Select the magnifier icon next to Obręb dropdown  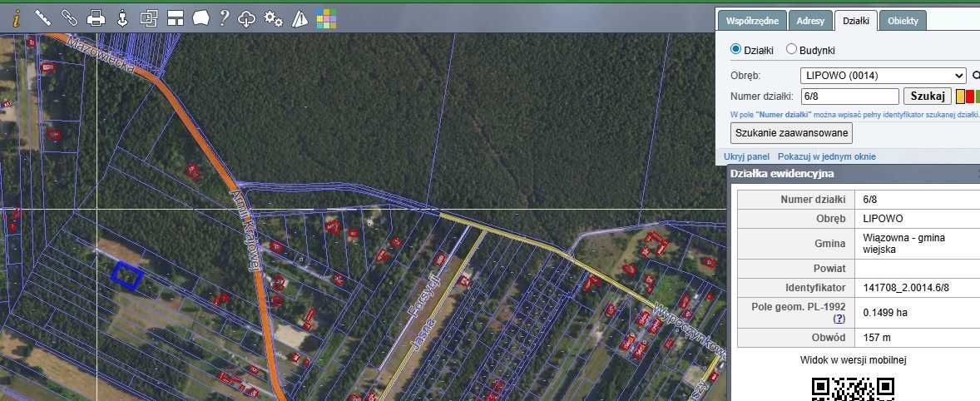[x=976, y=77]
